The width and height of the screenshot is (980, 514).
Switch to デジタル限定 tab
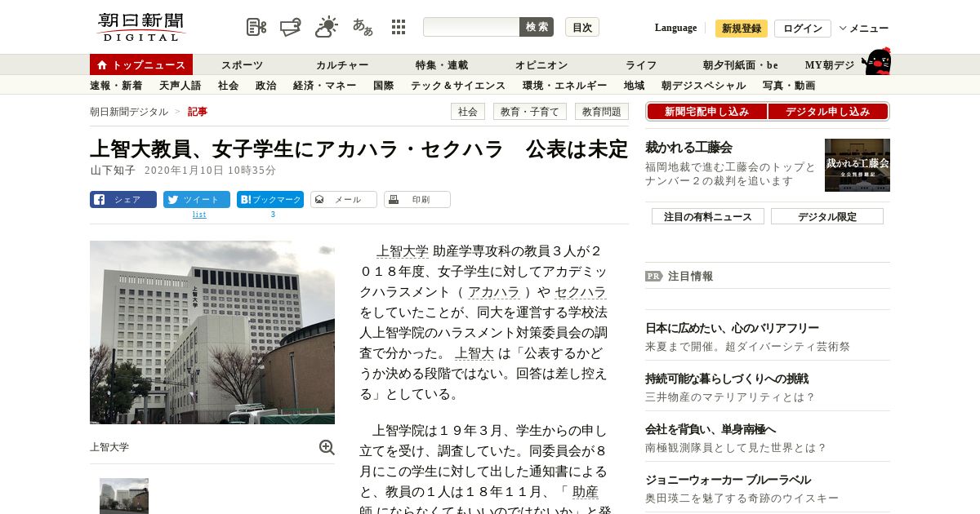pos(827,216)
